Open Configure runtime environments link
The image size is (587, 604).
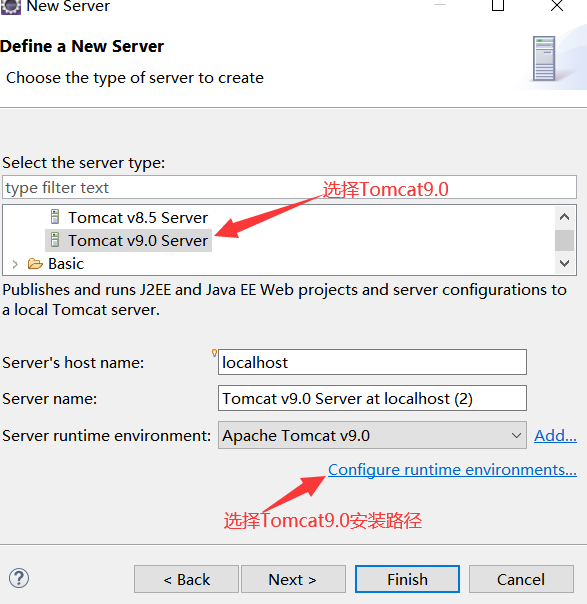click(452, 470)
